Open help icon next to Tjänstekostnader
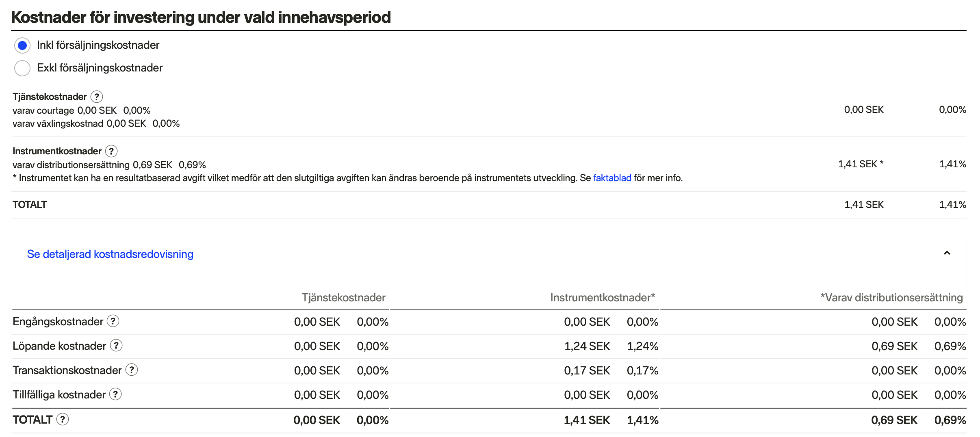 (x=97, y=97)
